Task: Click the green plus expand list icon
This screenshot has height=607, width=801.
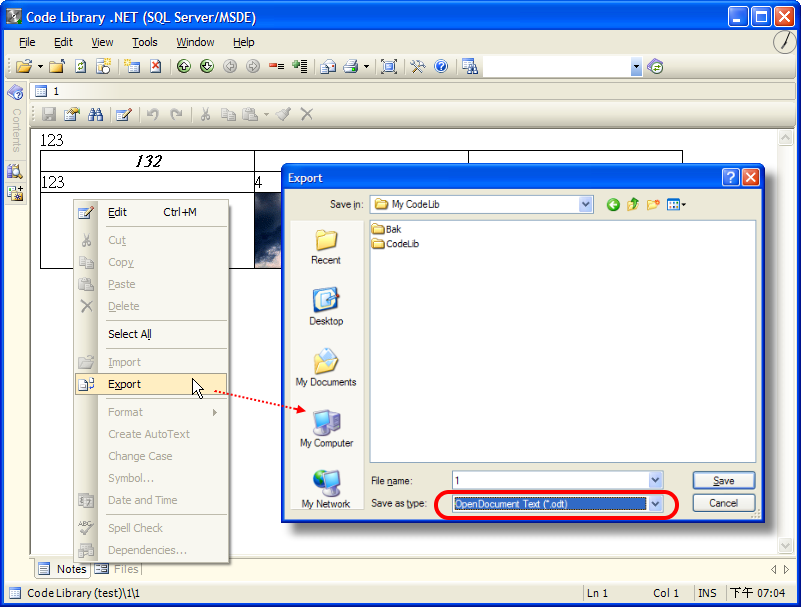Action: 299,66
